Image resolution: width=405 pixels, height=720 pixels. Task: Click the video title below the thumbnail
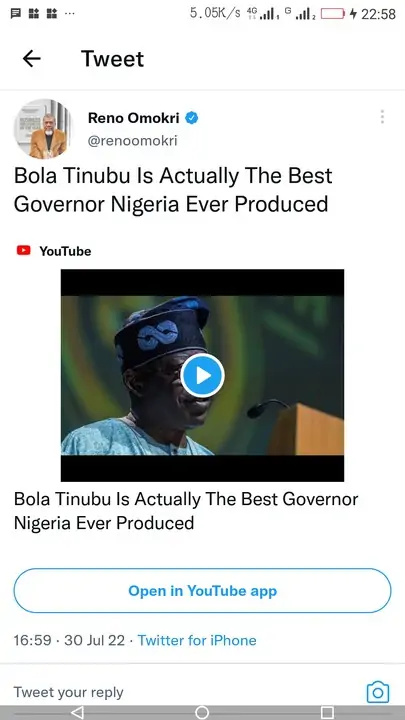186,511
